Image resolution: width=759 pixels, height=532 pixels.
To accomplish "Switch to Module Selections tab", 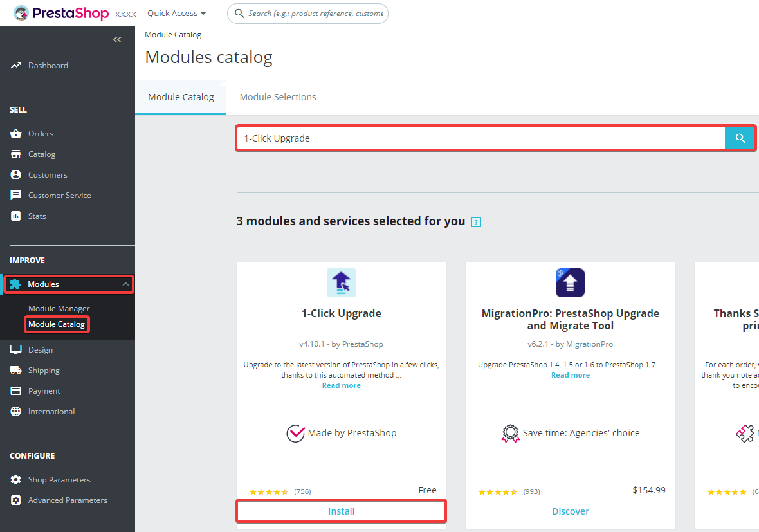I will [x=278, y=97].
